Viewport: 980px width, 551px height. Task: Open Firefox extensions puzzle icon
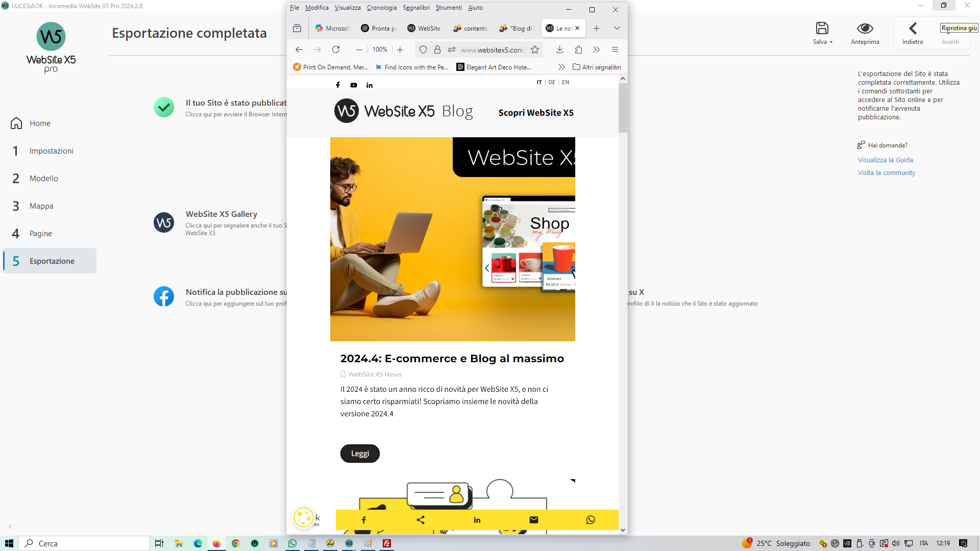tap(578, 49)
